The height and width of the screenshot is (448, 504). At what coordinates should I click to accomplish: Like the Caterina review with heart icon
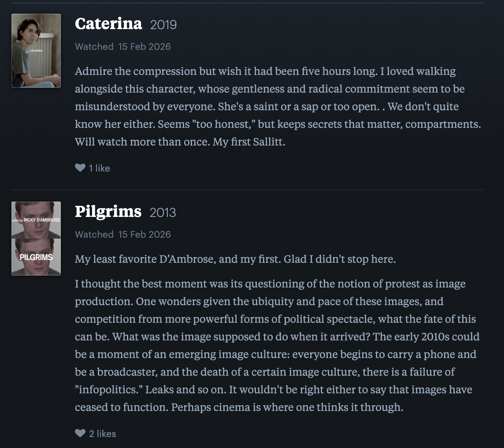tap(80, 168)
